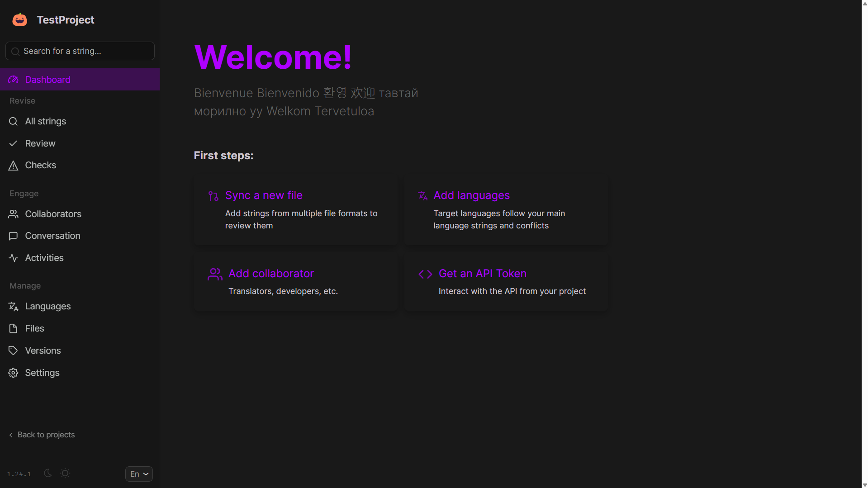Click the Dashboard gauge icon
The image size is (868, 488).
13,80
